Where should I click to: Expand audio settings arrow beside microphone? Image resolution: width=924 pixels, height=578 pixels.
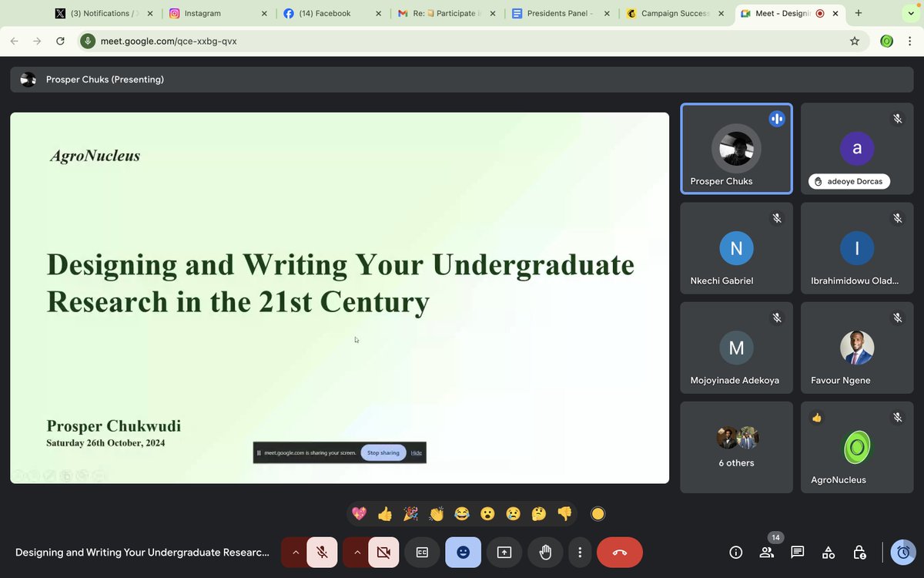[x=295, y=552]
